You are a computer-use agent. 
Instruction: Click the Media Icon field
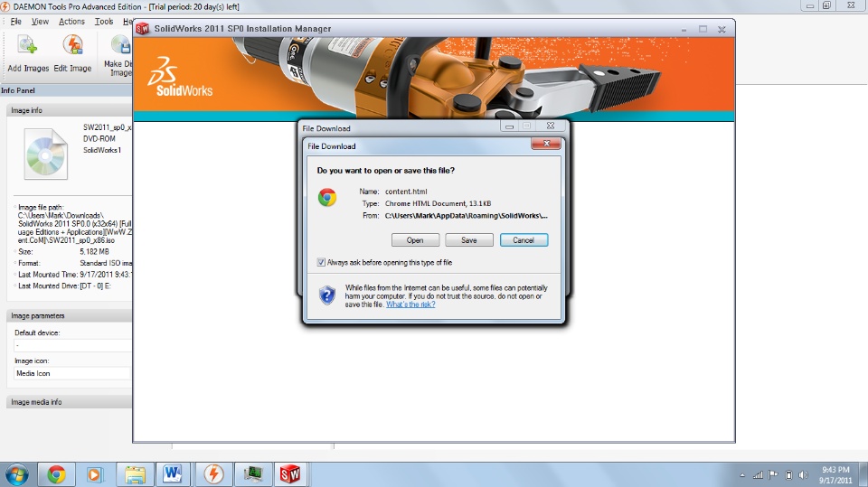tap(72, 373)
